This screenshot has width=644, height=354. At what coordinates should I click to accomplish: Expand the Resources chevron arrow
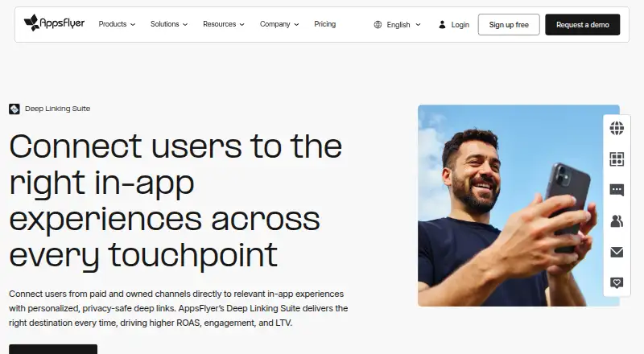coord(242,25)
